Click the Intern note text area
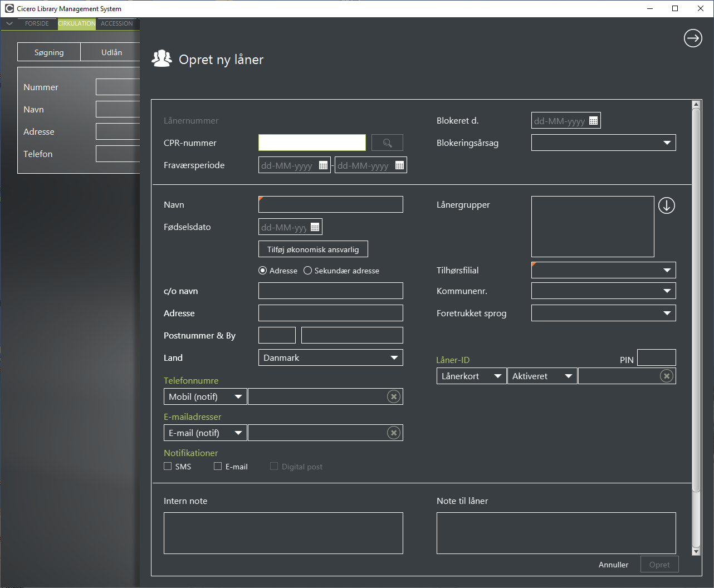 point(283,533)
